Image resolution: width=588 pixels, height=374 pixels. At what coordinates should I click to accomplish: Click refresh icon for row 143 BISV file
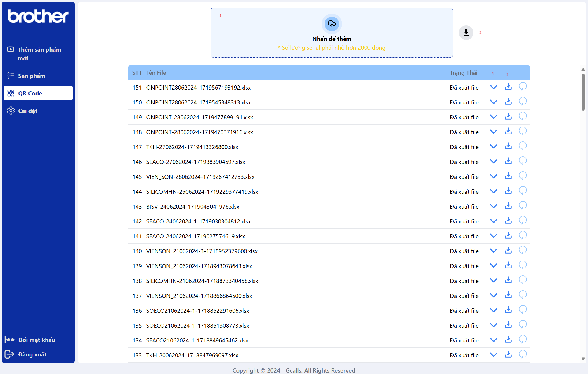click(522, 206)
